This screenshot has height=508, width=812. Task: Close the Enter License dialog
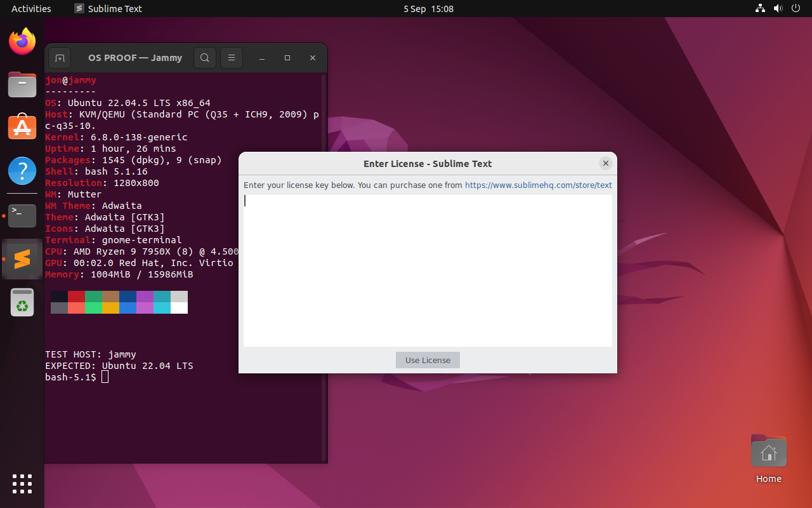tap(606, 163)
